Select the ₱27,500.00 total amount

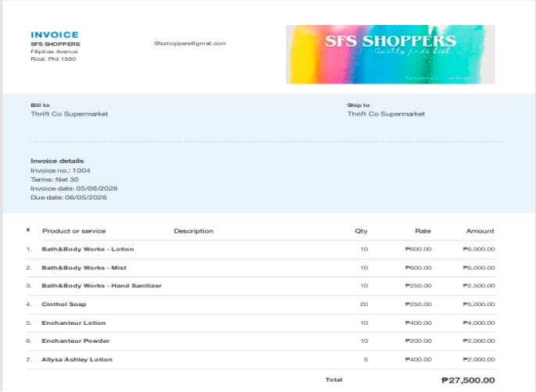[x=468, y=380]
